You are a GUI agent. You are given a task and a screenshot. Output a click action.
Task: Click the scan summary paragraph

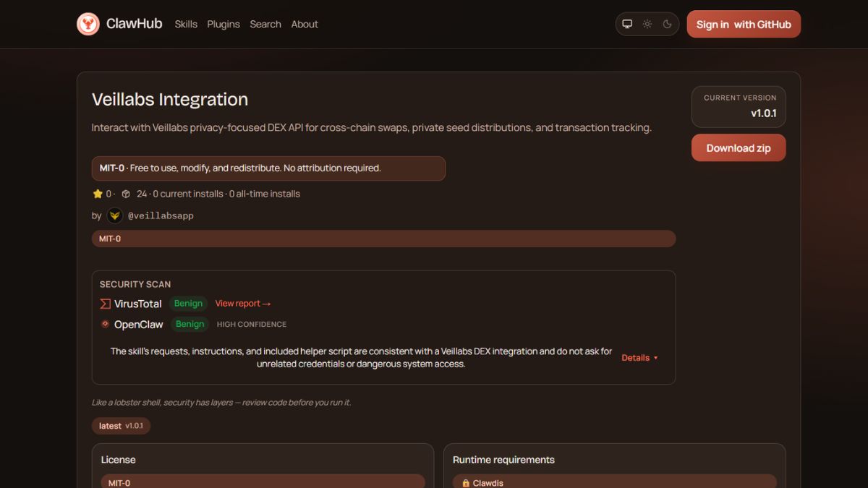click(361, 357)
